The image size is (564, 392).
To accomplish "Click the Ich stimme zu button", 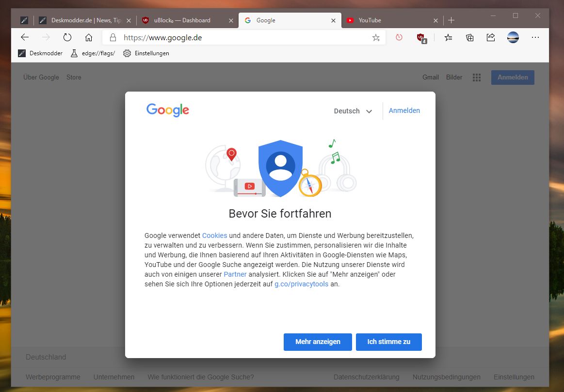I will tap(389, 342).
